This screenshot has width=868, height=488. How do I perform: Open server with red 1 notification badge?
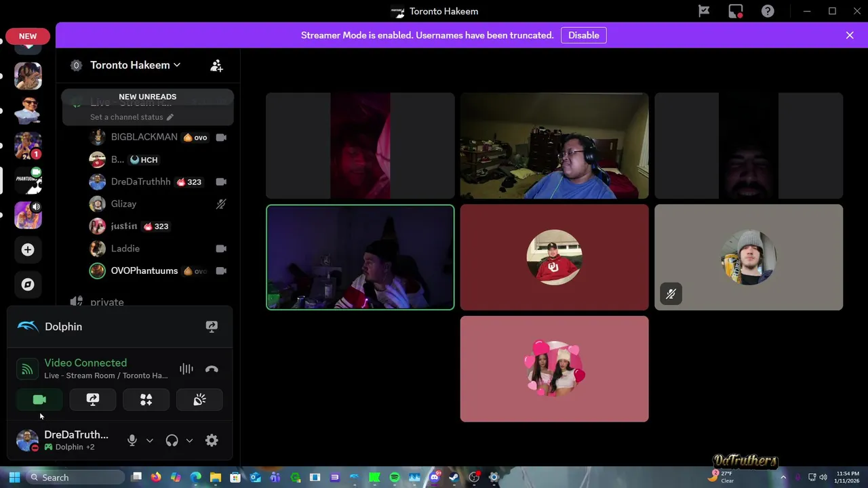coord(28,145)
